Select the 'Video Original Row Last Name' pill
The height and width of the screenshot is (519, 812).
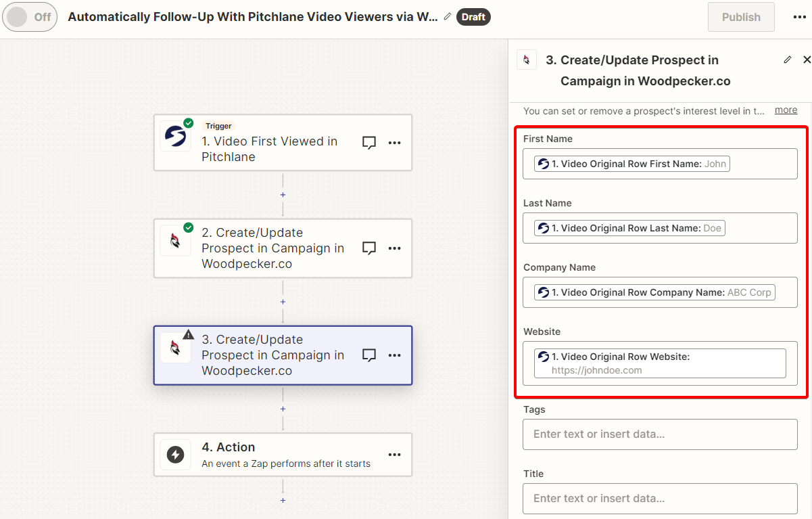(x=629, y=228)
